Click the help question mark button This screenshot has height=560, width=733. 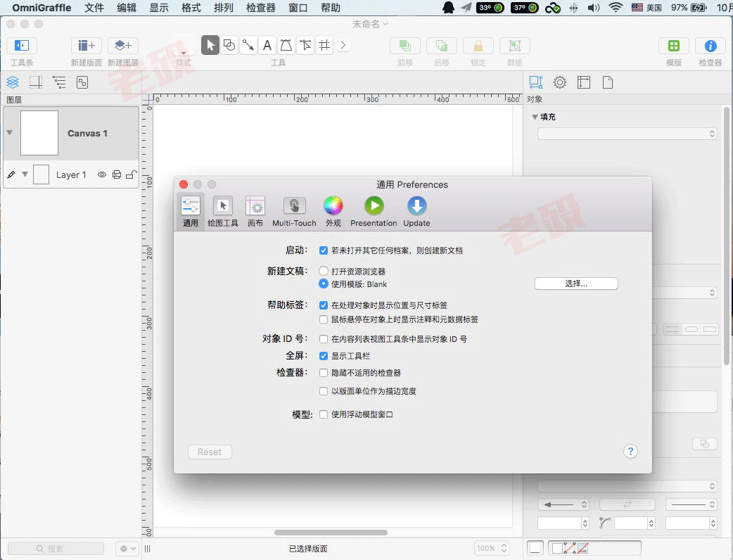coord(630,451)
